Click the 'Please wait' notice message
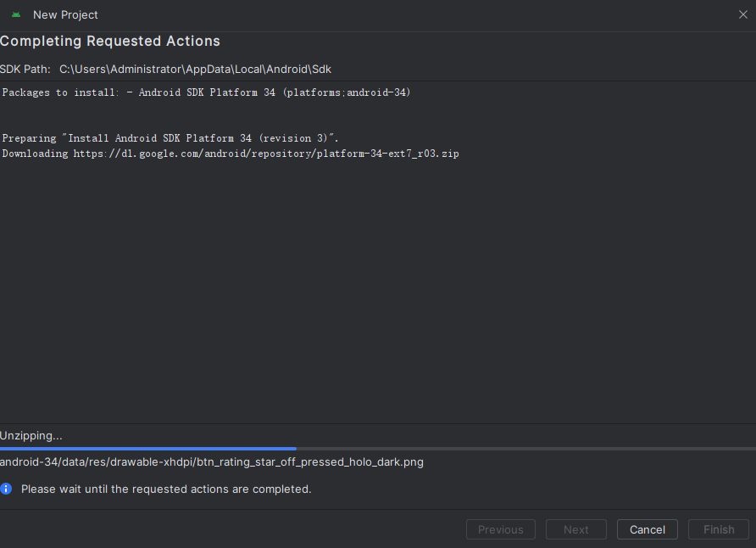 pos(166,489)
